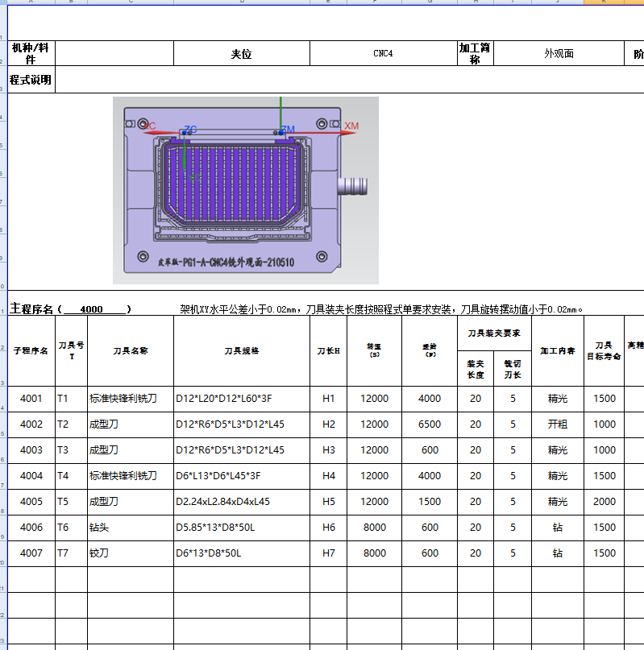Screen dimensions: 644x650
Task: Click the '钻头' tool name cell
Action: click(x=131, y=528)
